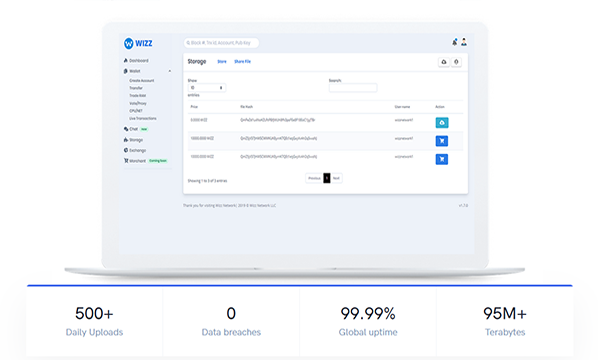Open the Show entries dropdown
The width and height of the screenshot is (598, 360).
[207, 88]
